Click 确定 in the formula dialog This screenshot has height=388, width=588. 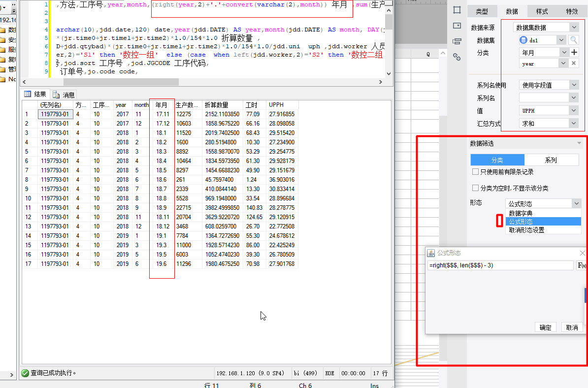click(x=545, y=327)
